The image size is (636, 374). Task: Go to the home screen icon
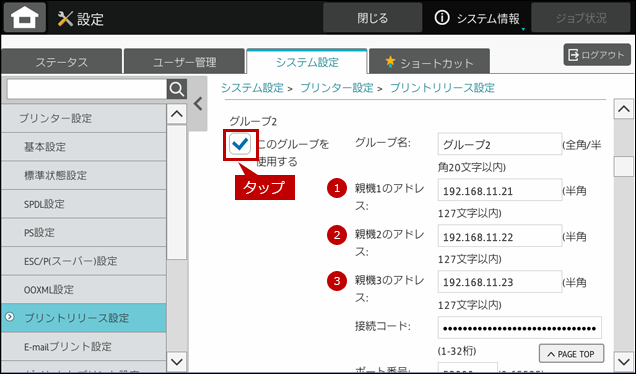[x=25, y=17]
